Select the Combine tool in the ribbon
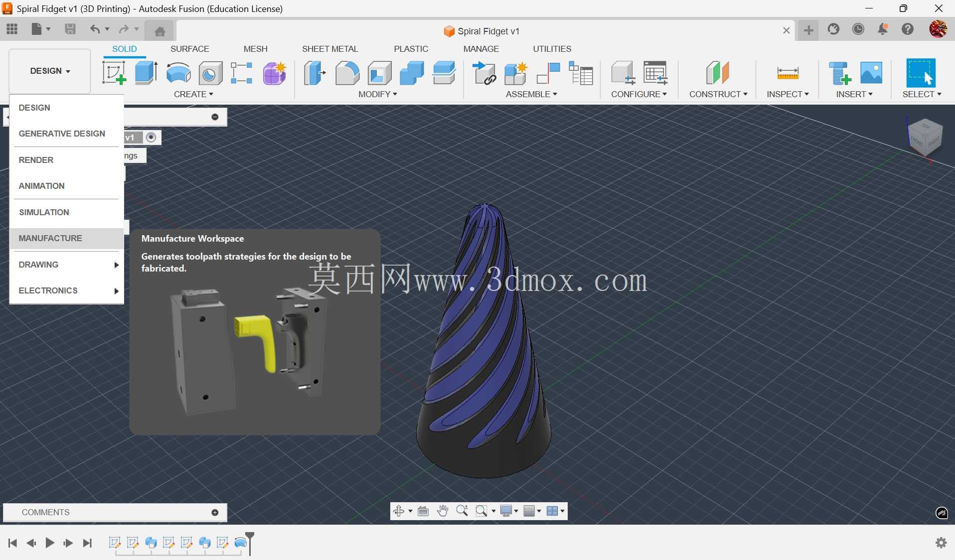The width and height of the screenshot is (955, 560). coord(412,73)
